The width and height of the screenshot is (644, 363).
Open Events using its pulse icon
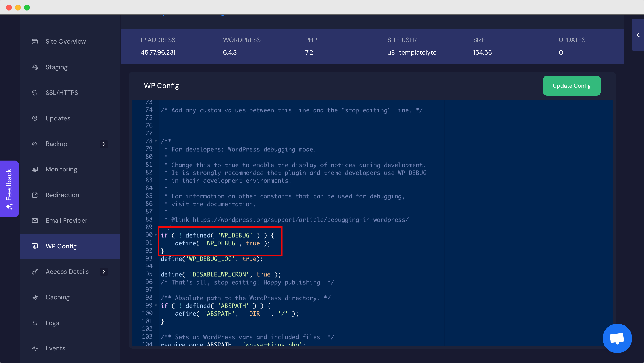(35, 348)
